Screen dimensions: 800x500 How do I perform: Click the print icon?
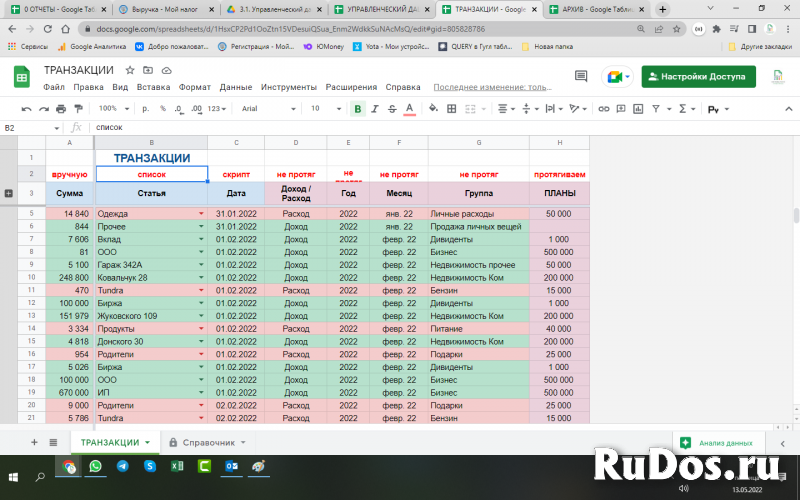[61, 108]
